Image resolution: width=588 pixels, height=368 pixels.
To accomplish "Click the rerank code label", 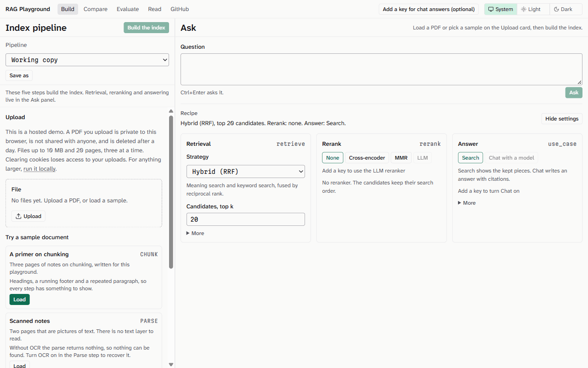I will 430,144.
